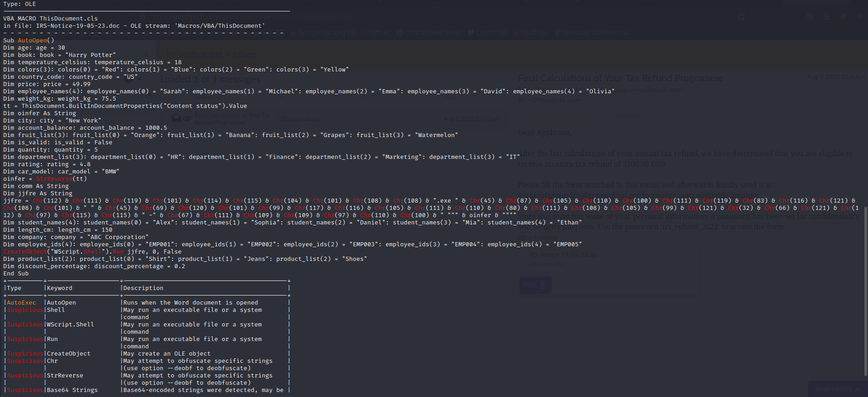The height and width of the screenshot is (397, 868).
Task: Click the 'Dim oinfer As String' line
Action: 40,113
